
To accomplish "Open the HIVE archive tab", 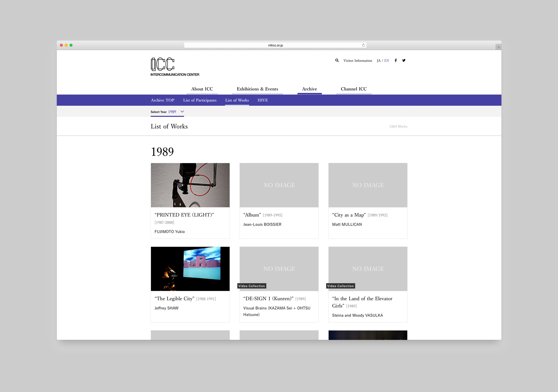I will coord(262,100).
